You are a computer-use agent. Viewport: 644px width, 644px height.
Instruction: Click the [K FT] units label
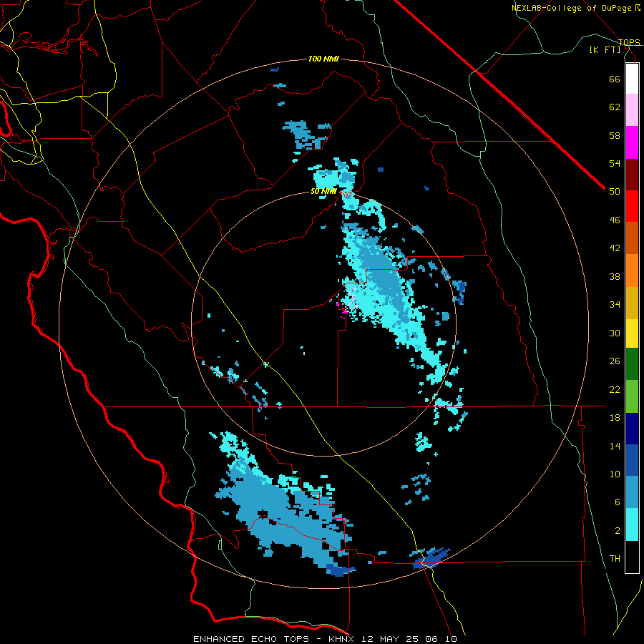605,49
